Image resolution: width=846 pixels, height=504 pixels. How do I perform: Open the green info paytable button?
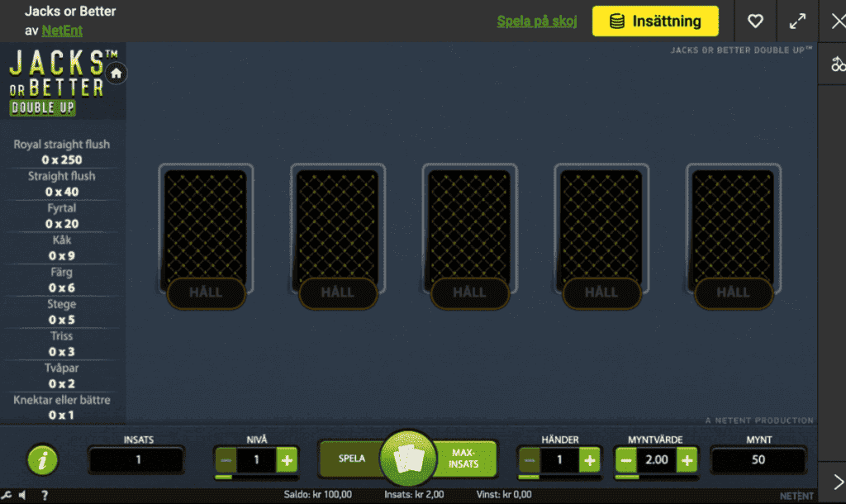42,460
